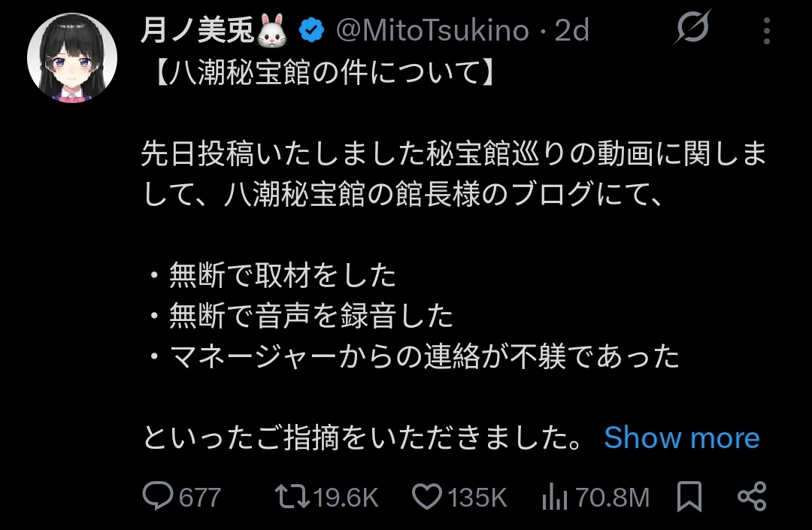Click the share post icon
The width and height of the screenshot is (812, 530).
pos(751,497)
